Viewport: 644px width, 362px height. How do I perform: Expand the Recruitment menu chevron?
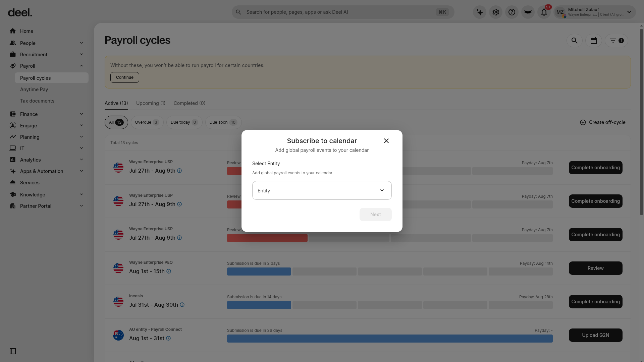click(82, 54)
